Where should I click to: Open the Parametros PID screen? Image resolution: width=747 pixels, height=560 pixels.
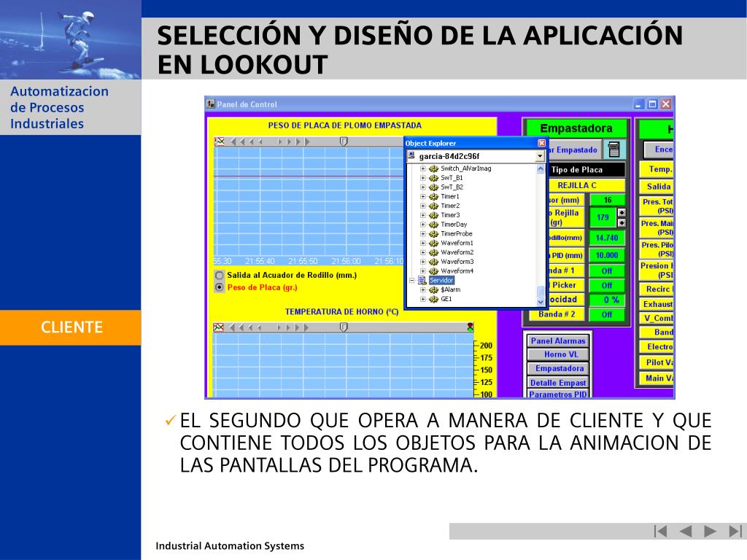point(558,394)
